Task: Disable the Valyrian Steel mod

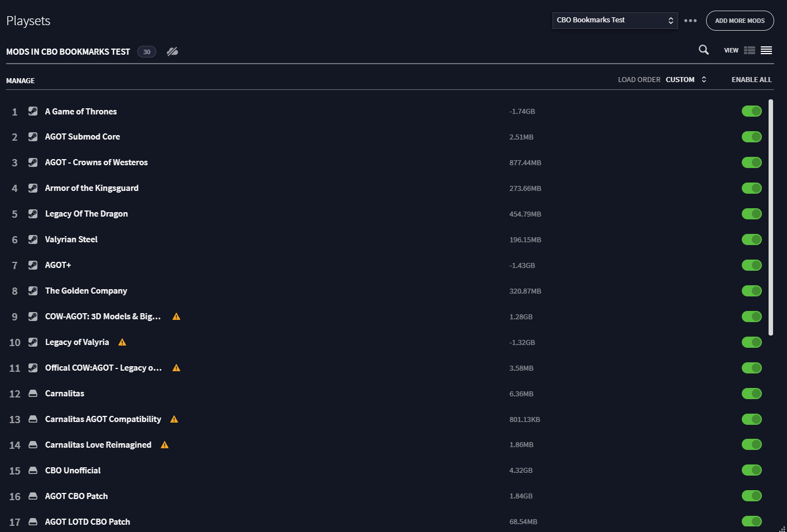Action: (752, 239)
